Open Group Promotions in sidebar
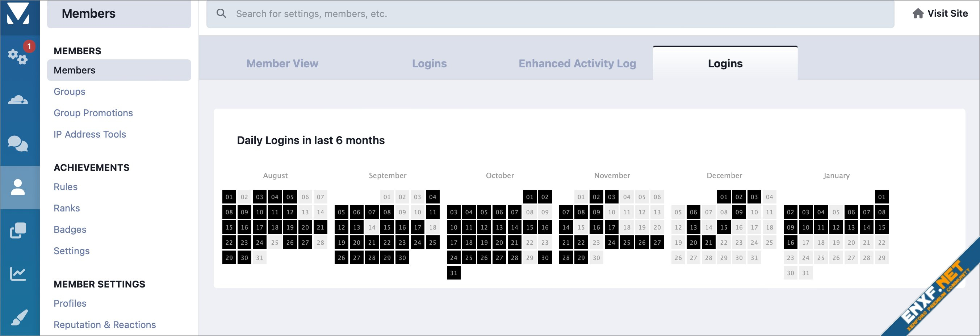The image size is (980, 336). [x=93, y=113]
